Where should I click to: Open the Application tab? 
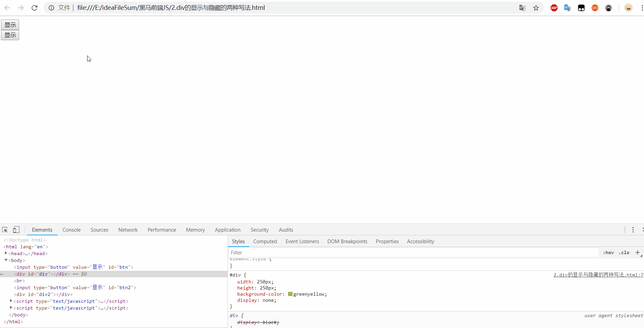[228, 230]
